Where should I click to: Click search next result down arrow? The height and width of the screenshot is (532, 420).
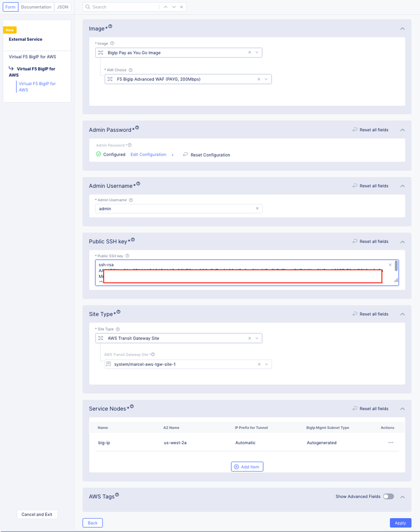click(174, 7)
